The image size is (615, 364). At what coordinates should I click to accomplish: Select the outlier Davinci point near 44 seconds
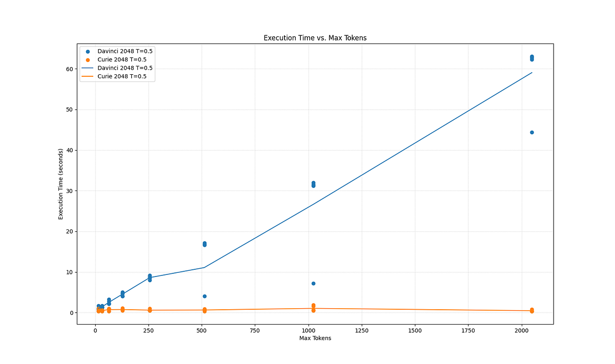click(x=532, y=132)
